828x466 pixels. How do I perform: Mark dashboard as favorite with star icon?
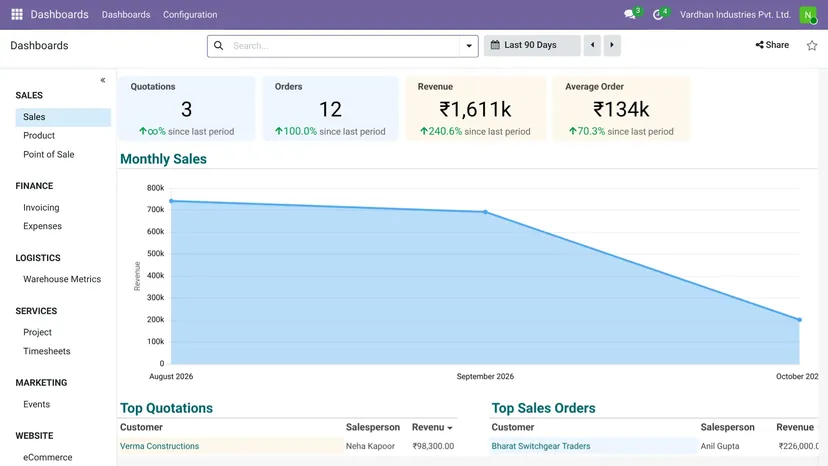(x=812, y=45)
